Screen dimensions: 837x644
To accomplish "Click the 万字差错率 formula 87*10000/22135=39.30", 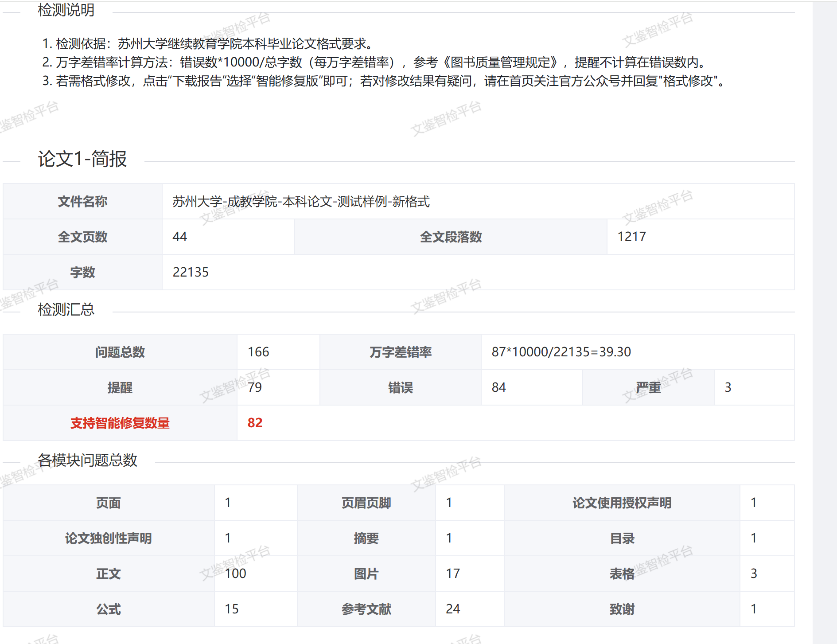I will pos(561,352).
